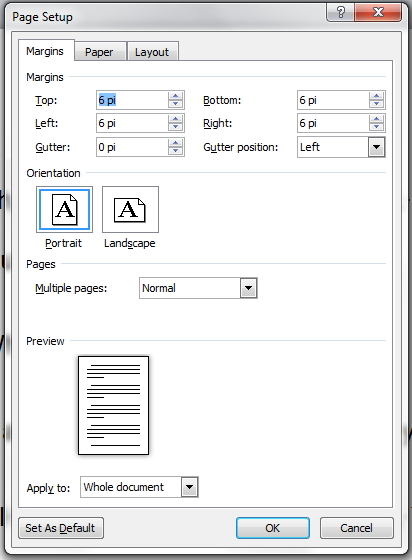The height and width of the screenshot is (560, 412).
Task: Open the Gutter position dropdown
Action: pyautogui.click(x=376, y=147)
